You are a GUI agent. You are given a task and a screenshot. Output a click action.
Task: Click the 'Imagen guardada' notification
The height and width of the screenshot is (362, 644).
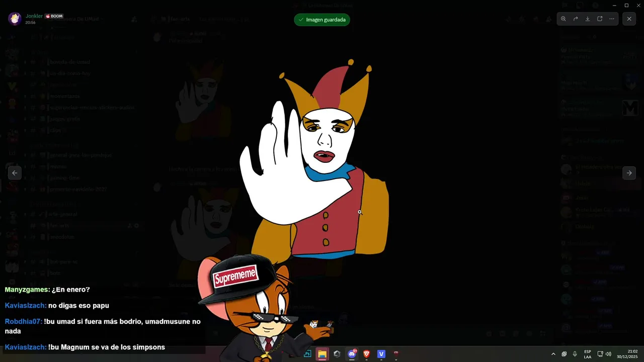[322, 20]
